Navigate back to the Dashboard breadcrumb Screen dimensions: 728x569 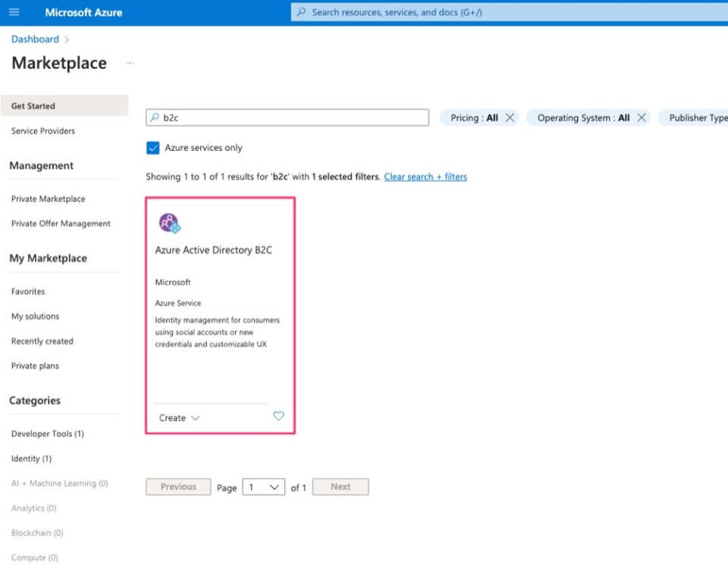(x=35, y=39)
